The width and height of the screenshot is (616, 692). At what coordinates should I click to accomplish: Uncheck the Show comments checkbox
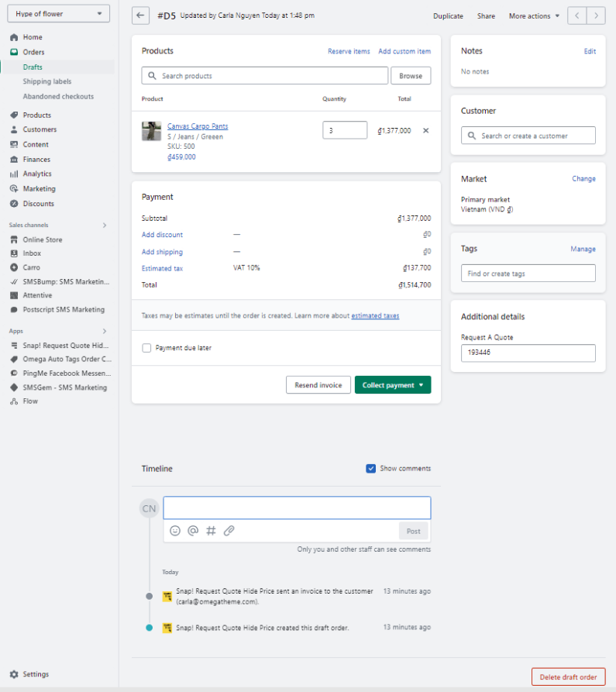point(371,469)
